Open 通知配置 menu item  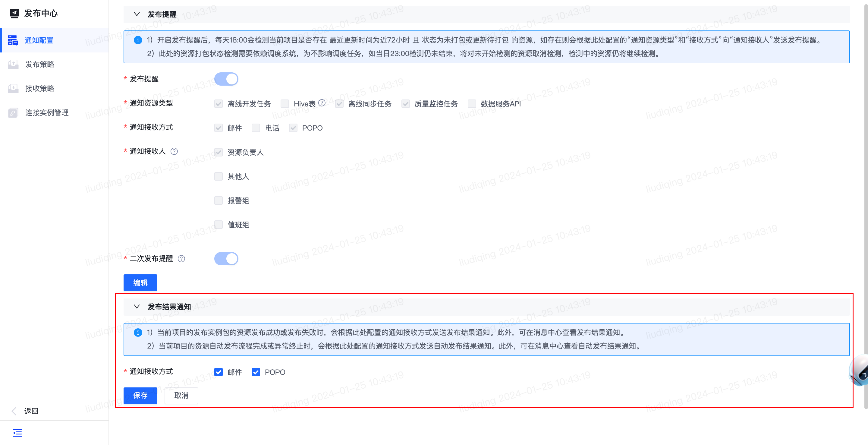point(55,40)
